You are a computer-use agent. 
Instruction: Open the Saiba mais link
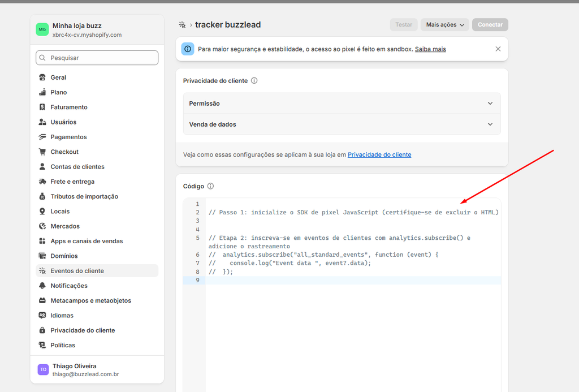pos(430,49)
